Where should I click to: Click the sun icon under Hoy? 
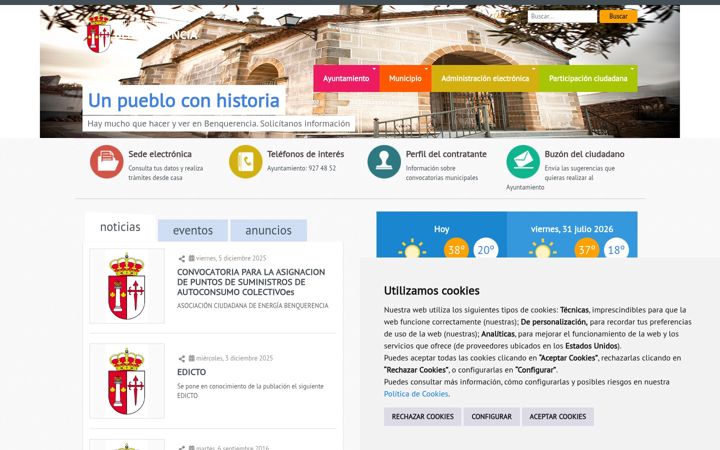(412, 248)
